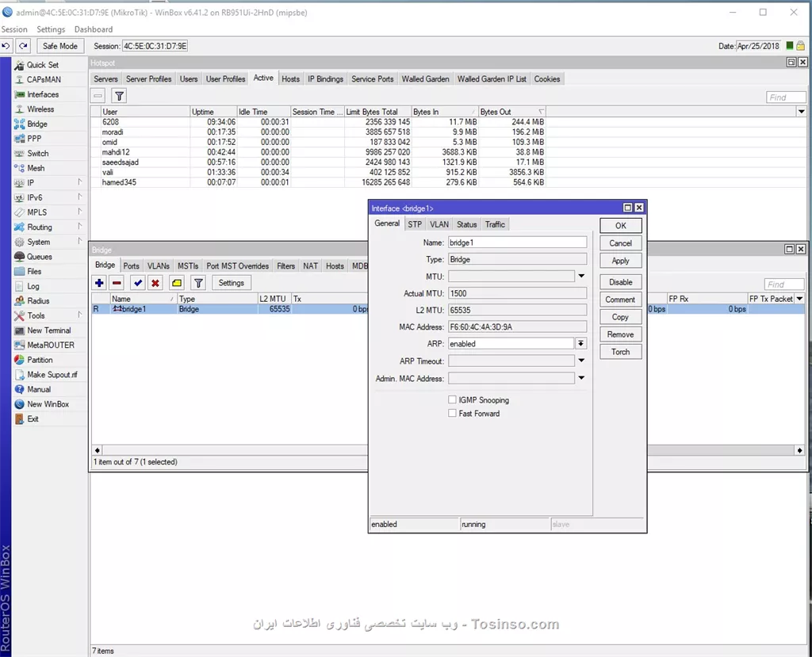Click the Ports tab in Bridge window

point(131,266)
